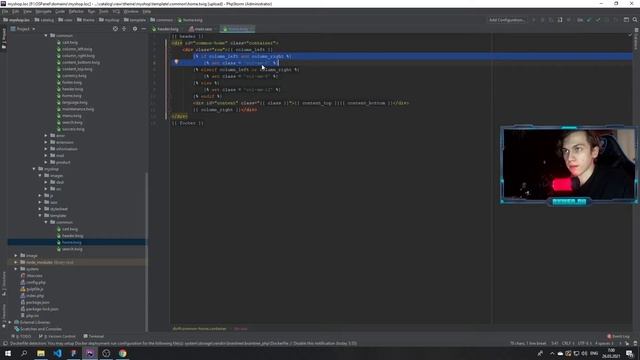The width and height of the screenshot is (640, 360).
Task: Click the taskbar search icon
Action: (24, 353)
